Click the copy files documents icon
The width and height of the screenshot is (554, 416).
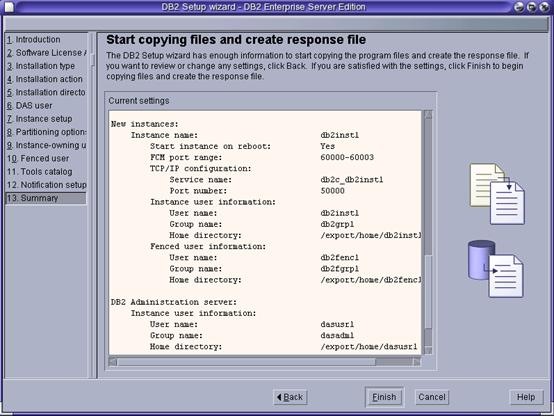coord(497,194)
